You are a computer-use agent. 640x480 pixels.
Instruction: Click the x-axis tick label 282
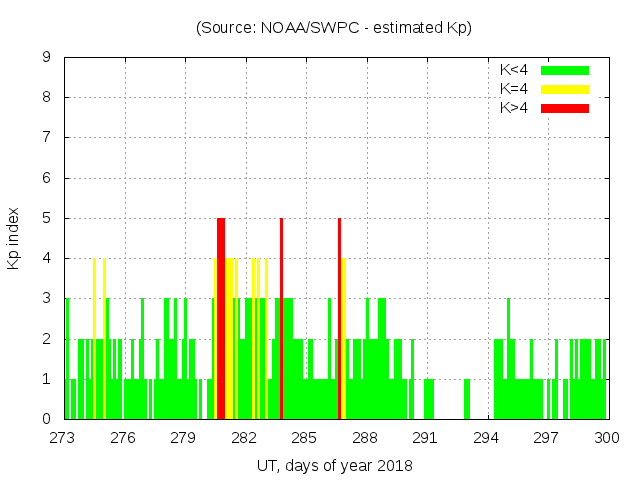(244, 438)
